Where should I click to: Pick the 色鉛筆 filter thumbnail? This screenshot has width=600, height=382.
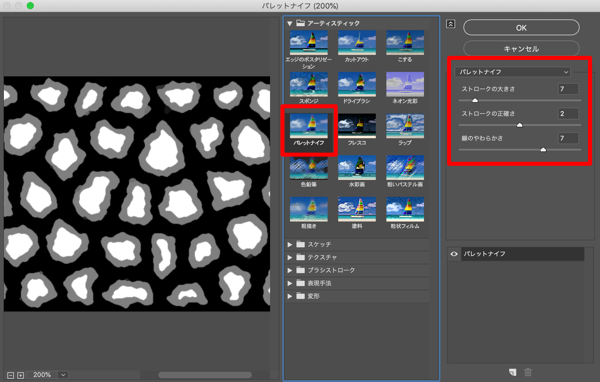pos(309,167)
